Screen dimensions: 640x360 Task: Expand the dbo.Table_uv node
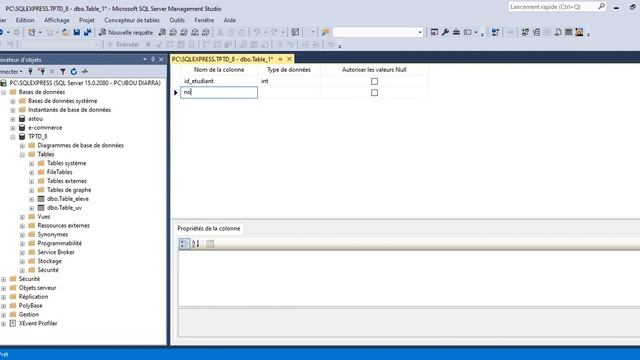pos(31,208)
